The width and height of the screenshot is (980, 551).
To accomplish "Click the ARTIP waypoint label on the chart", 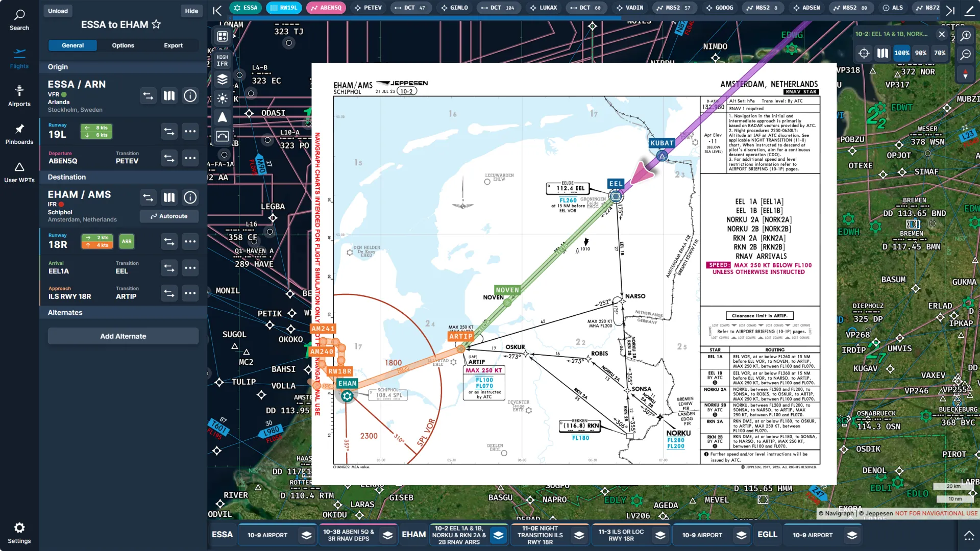I will tap(461, 336).
